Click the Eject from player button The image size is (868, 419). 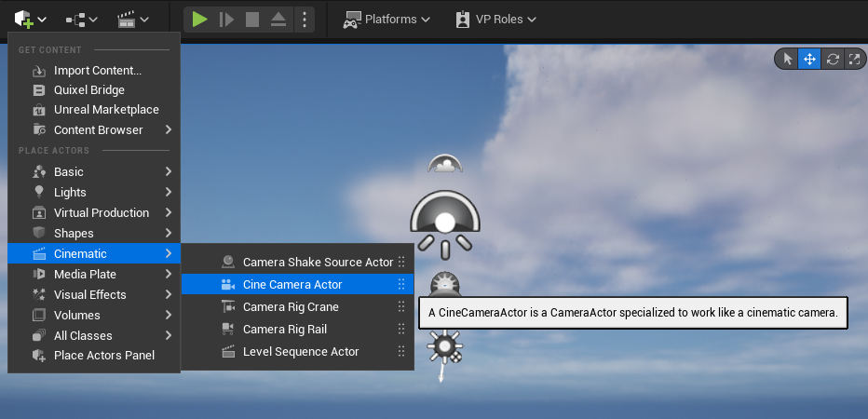278,20
